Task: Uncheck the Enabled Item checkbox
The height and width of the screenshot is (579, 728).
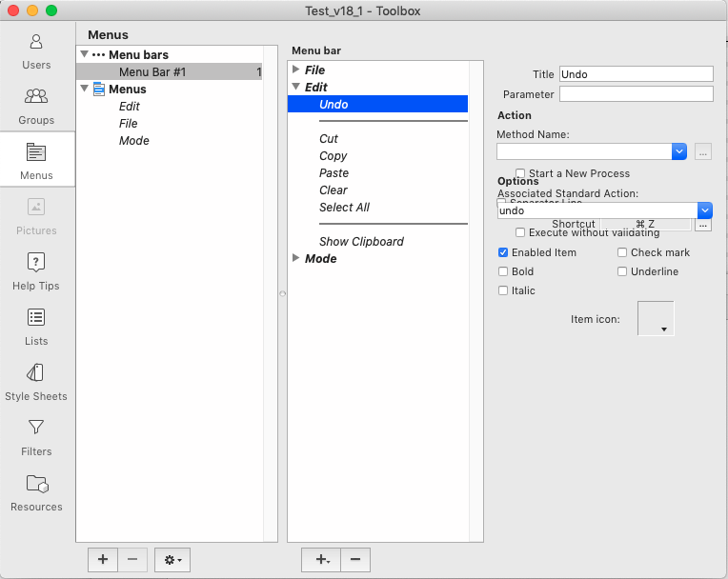Action: [x=503, y=253]
